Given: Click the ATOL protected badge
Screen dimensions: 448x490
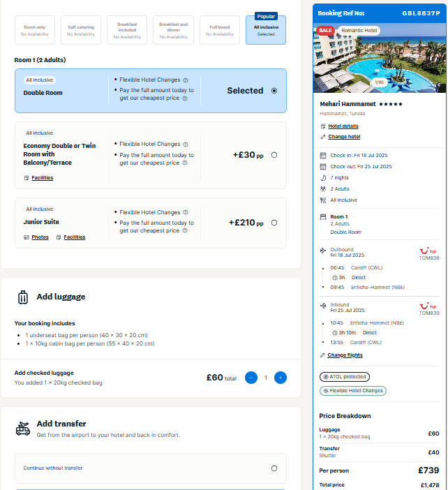Looking at the screenshot, I should [344, 377].
